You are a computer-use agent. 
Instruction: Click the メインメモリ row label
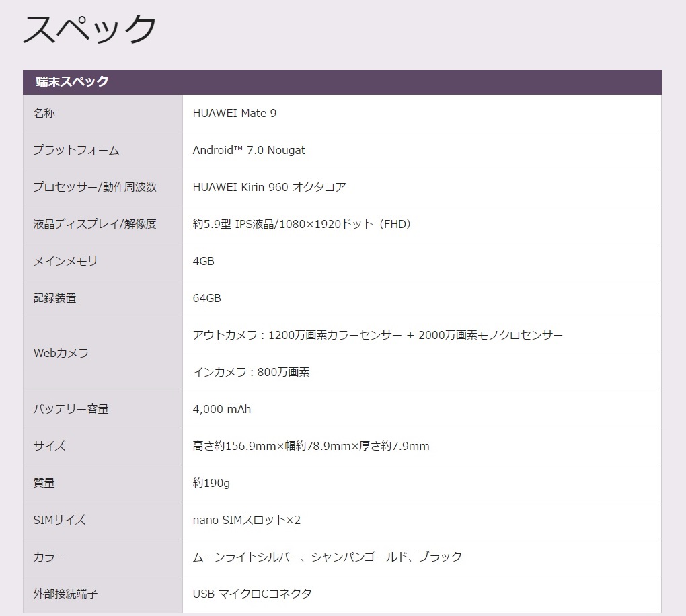pos(65,261)
